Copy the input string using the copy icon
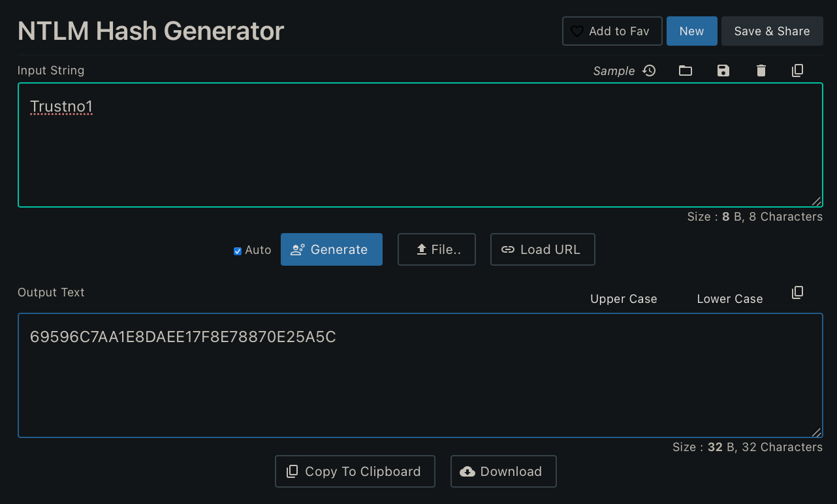This screenshot has height=504, width=837. point(797,71)
